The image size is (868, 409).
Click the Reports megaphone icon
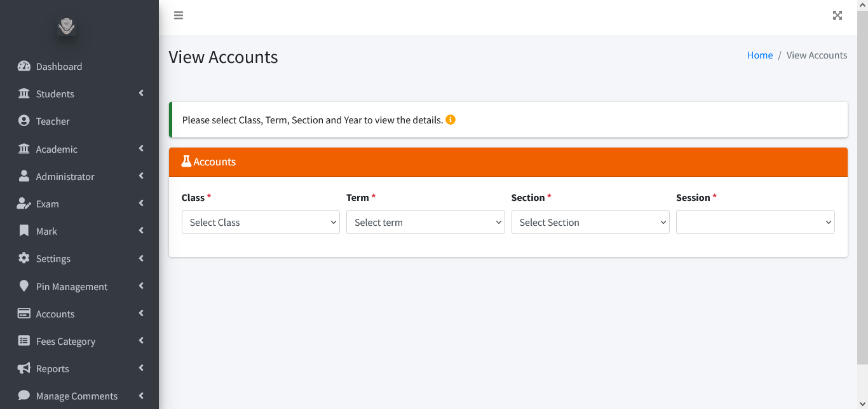point(24,368)
